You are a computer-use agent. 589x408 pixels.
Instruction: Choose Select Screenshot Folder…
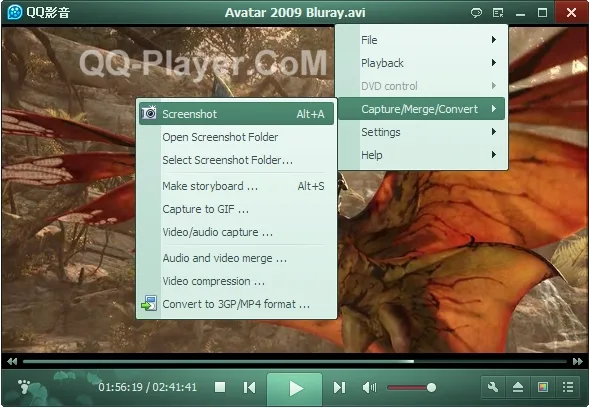pyautogui.click(x=236, y=160)
